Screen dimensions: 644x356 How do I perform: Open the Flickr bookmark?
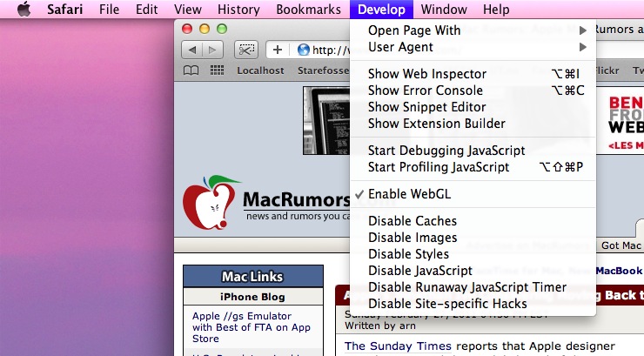coord(607,71)
